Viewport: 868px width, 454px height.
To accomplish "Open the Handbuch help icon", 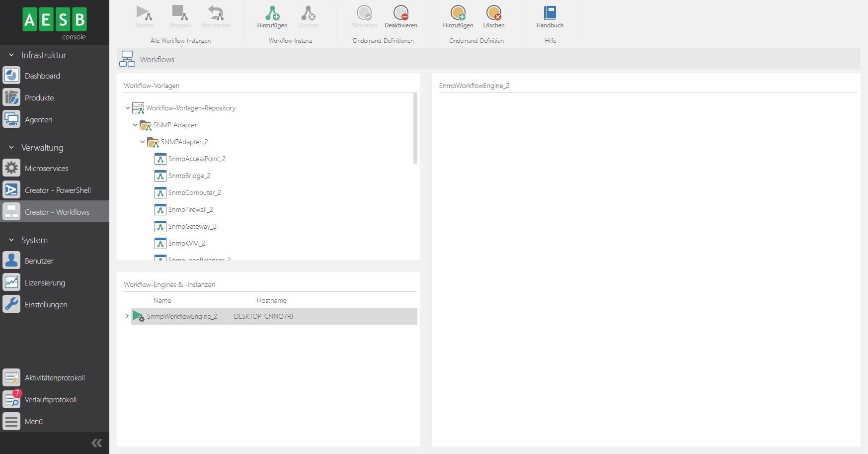I will [550, 15].
